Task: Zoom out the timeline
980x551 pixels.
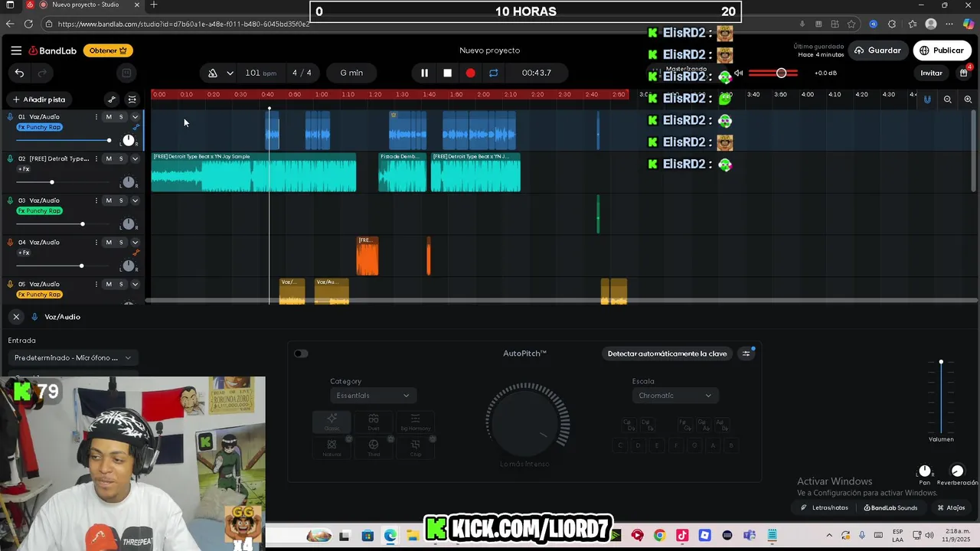Action: click(x=948, y=99)
